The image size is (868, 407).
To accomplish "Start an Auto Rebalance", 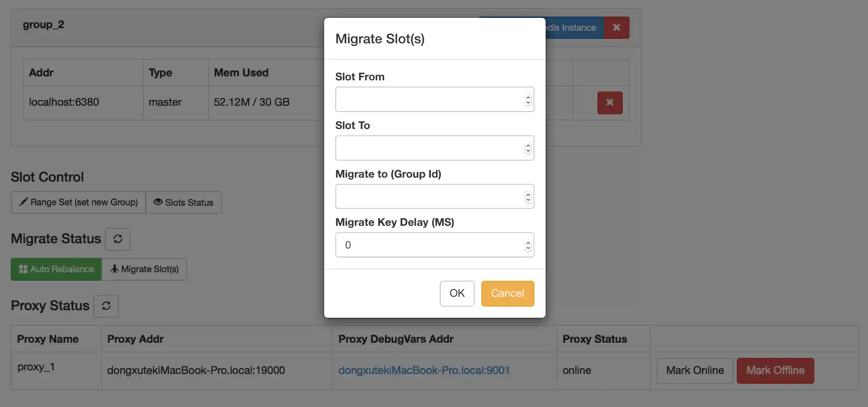I will tap(56, 269).
